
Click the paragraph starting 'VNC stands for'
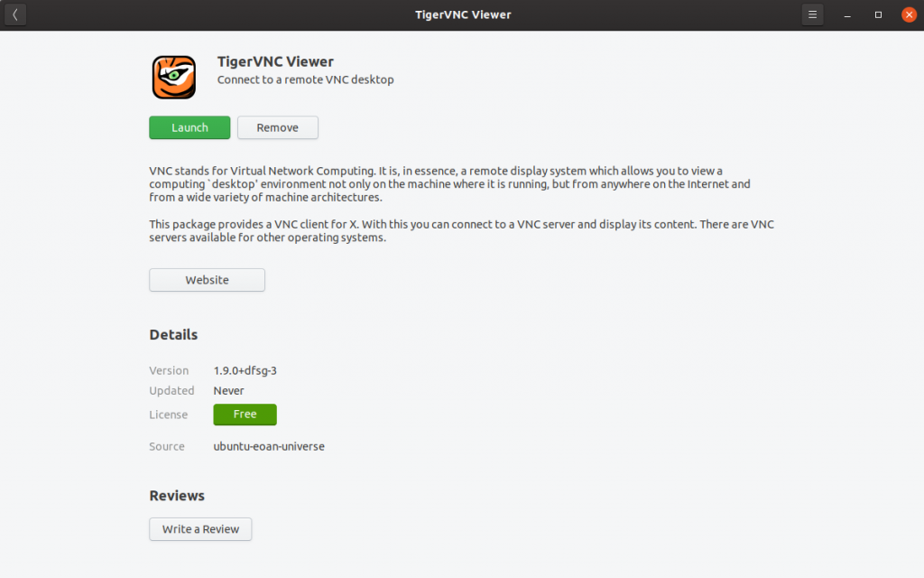pyautogui.click(x=449, y=184)
